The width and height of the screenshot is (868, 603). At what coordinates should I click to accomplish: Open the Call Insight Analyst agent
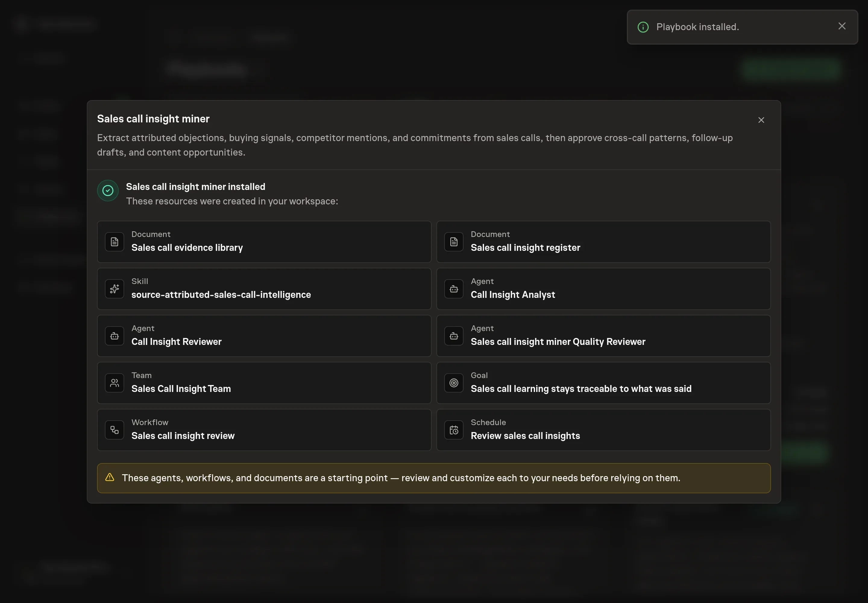603,289
